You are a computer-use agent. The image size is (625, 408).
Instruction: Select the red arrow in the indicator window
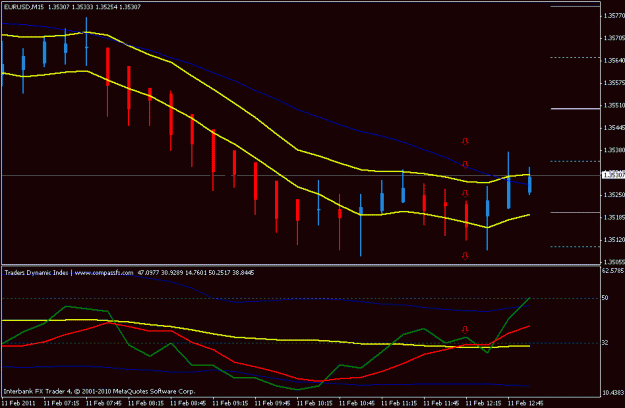[x=465, y=330]
